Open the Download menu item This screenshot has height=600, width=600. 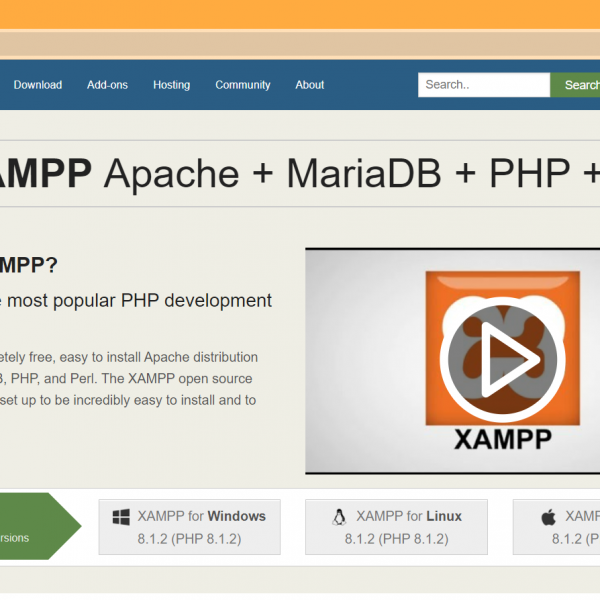tap(38, 85)
